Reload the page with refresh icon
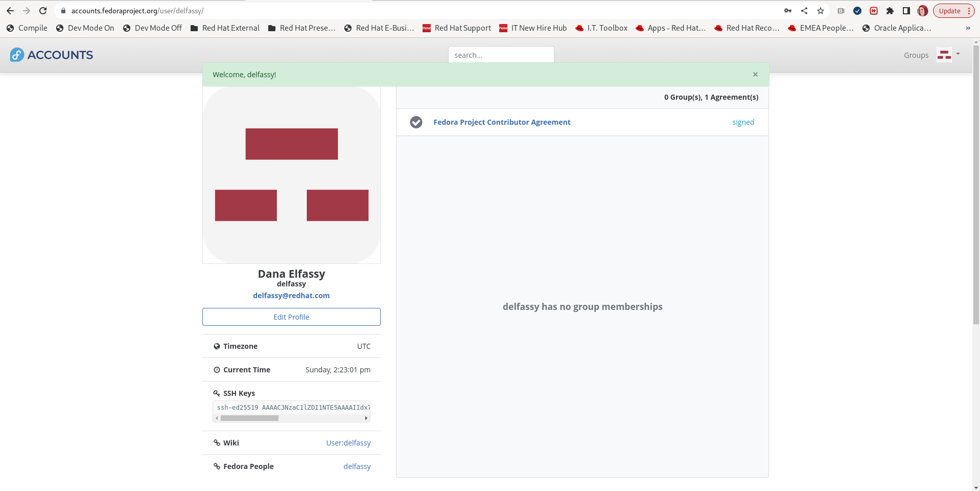 click(x=43, y=11)
